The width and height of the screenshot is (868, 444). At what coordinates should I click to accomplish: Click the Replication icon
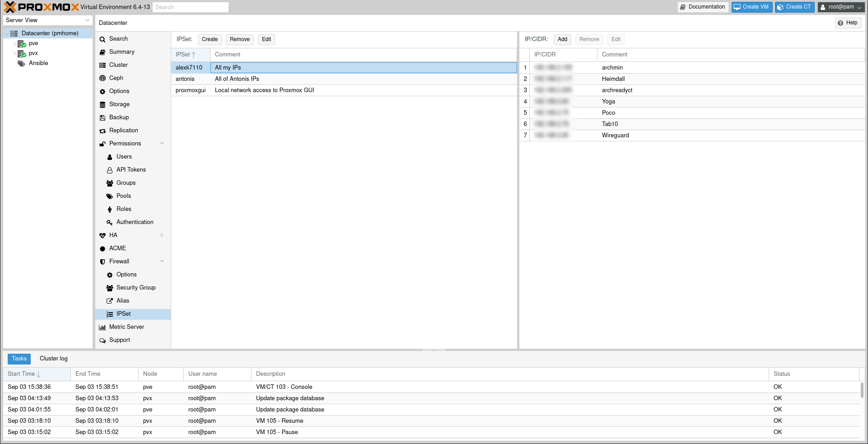(103, 131)
